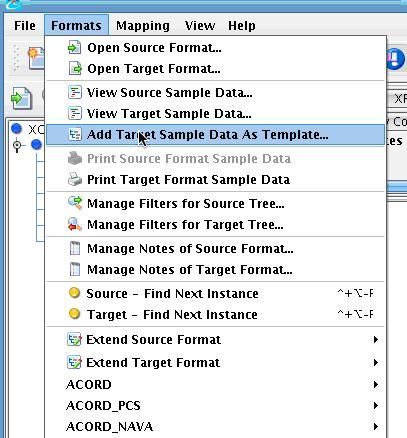Image resolution: width=407 pixels, height=438 pixels.
Task: Click the yellow Source Find Next Instance icon
Action: [x=74, y=293]
